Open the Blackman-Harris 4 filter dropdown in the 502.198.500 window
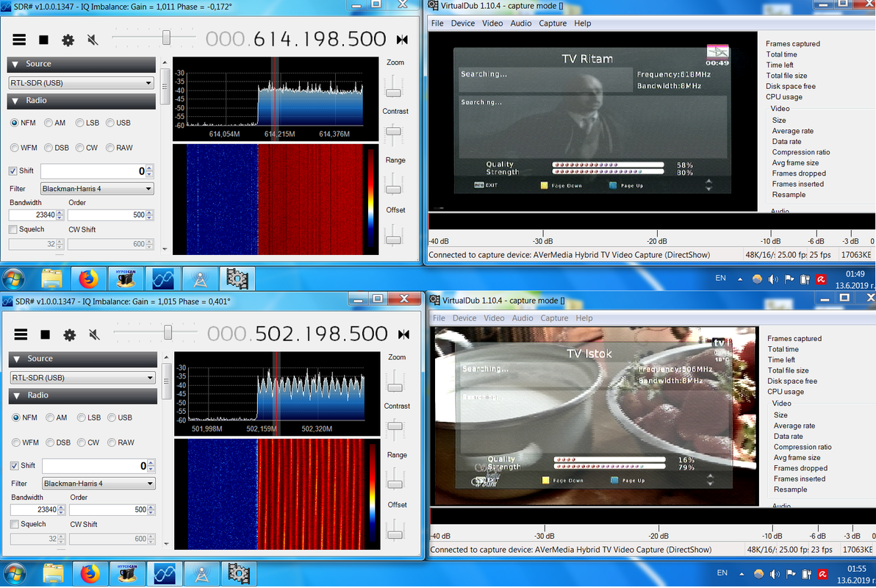 (99, 483)
